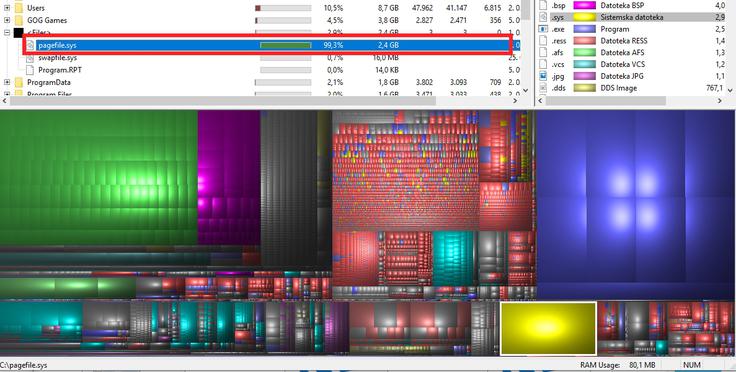The width and height of the screenshot is (736, 372).
Task: Click the Datoteka BSP magenta swatch
Action: point(585,5)
